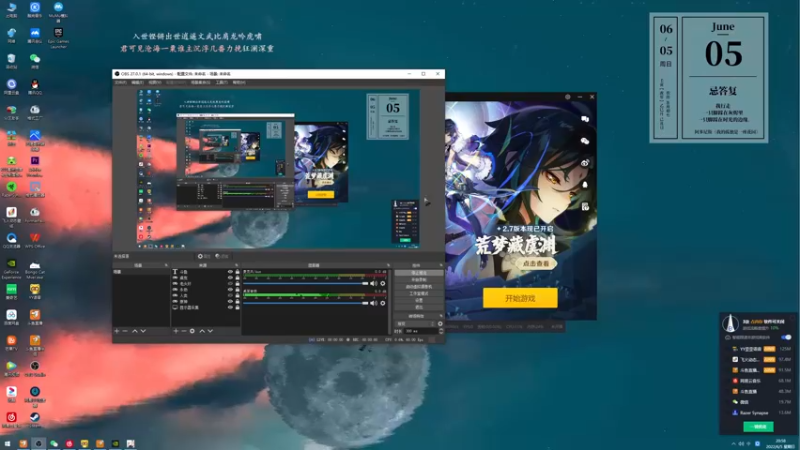The image size is (800, 450).
Task: Expand hidden system tray icons chevron
Action: tap(734, 444)
